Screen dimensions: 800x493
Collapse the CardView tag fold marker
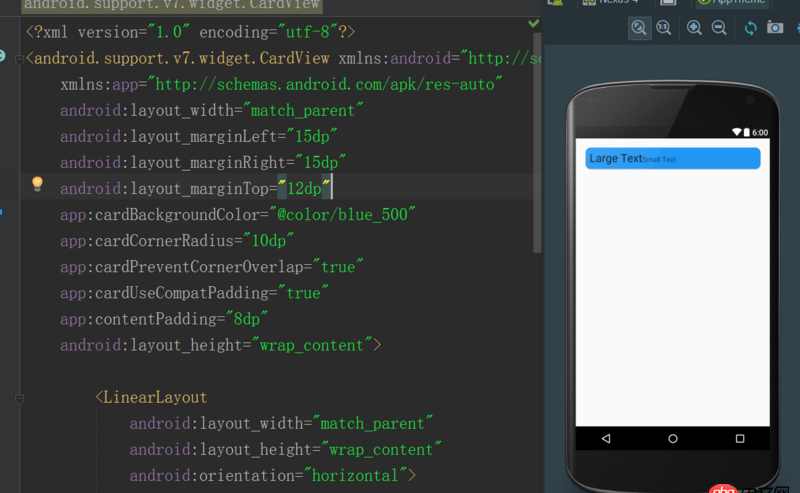click(x=19, y=59)
